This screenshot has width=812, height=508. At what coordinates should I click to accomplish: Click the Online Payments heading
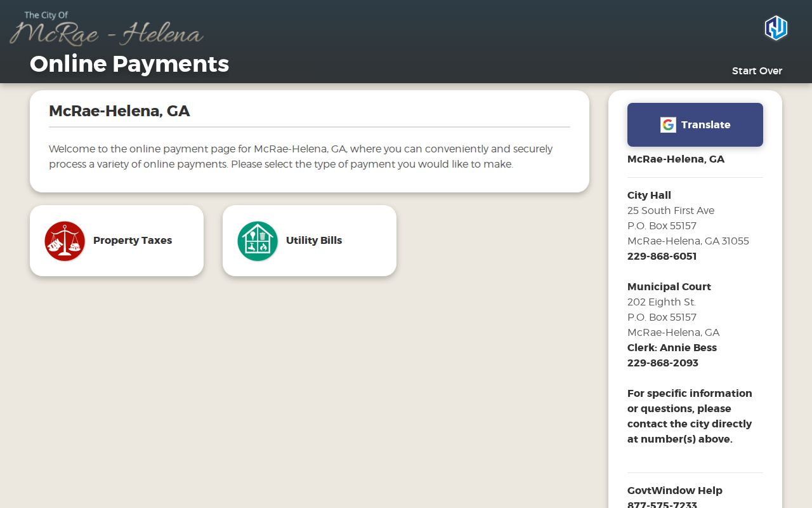(x=129, y=64)
